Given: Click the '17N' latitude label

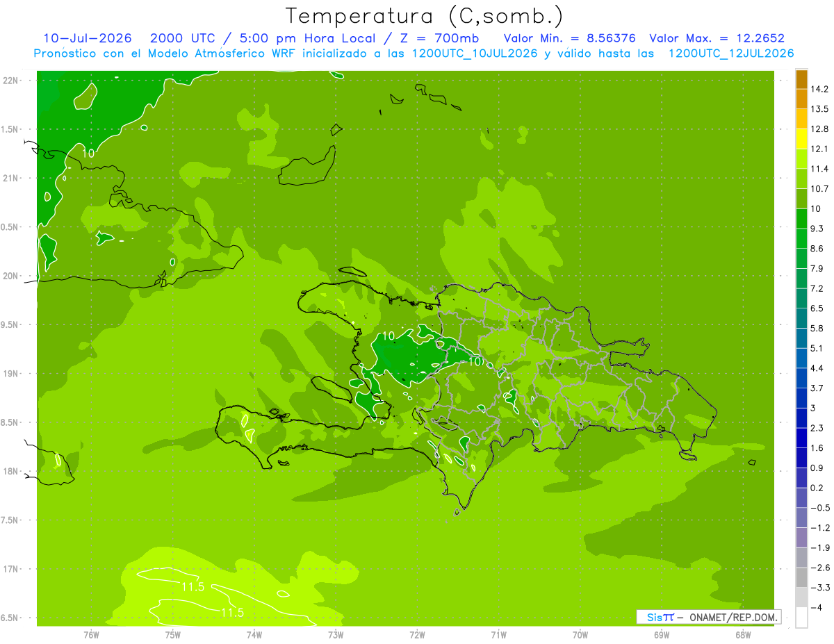Looking at the screenshot, I should pyautogui.click(x=10, y=569).
